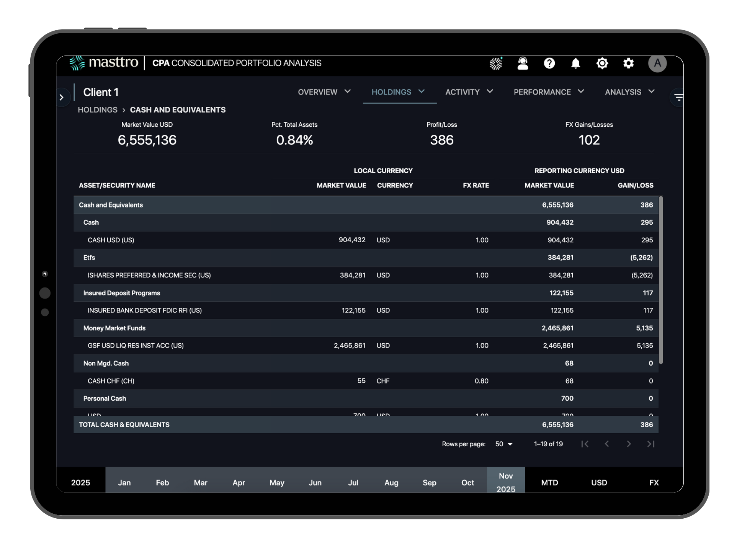The image size is (737, 560).
Task: Open the Rows per page dropdown
Action: pyautogui.click(x=503, y=444)
